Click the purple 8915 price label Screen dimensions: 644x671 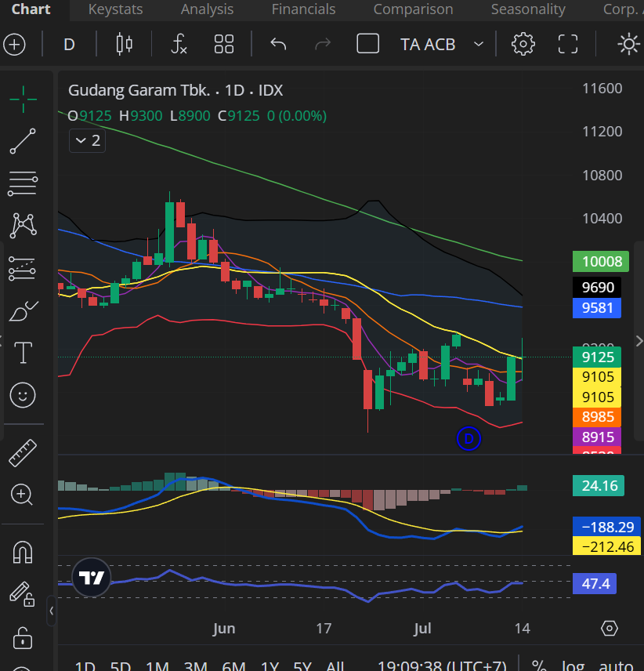(x=597, y=437)
